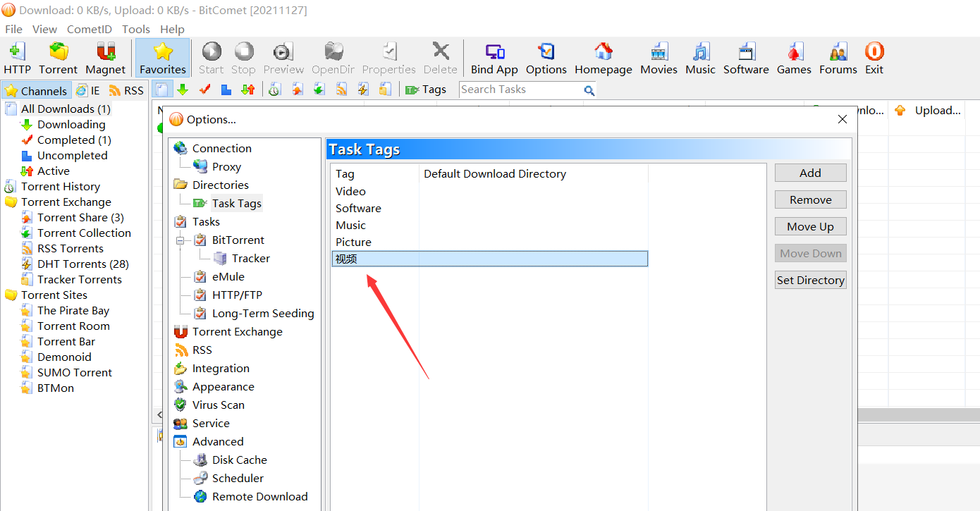Click the HTTP download toolbar icon
Viewport: 980px width, 511px height.
click(x=17, y=58)
